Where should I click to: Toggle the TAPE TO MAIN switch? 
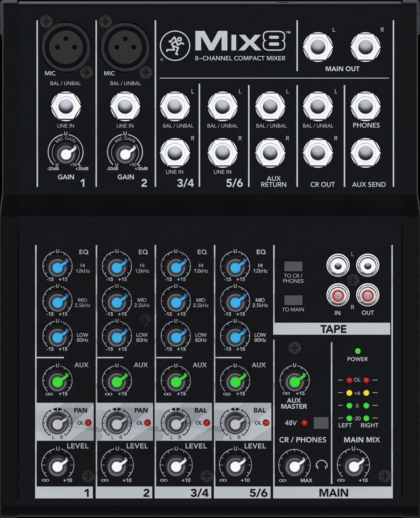(293, 300)
